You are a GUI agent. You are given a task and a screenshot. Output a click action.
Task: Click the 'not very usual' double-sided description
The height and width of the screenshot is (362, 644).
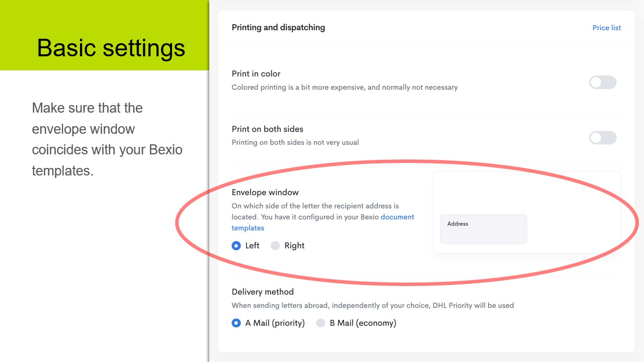pos(295,142)
